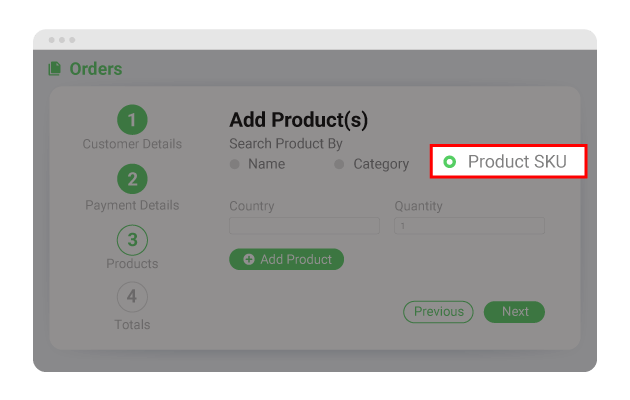Click the Payment Details step label
Viewport: 630px width, 400px height.
pos(132,205)
